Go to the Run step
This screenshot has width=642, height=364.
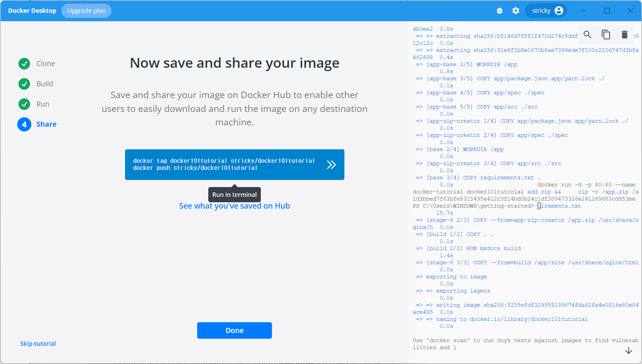click(43, 104)
